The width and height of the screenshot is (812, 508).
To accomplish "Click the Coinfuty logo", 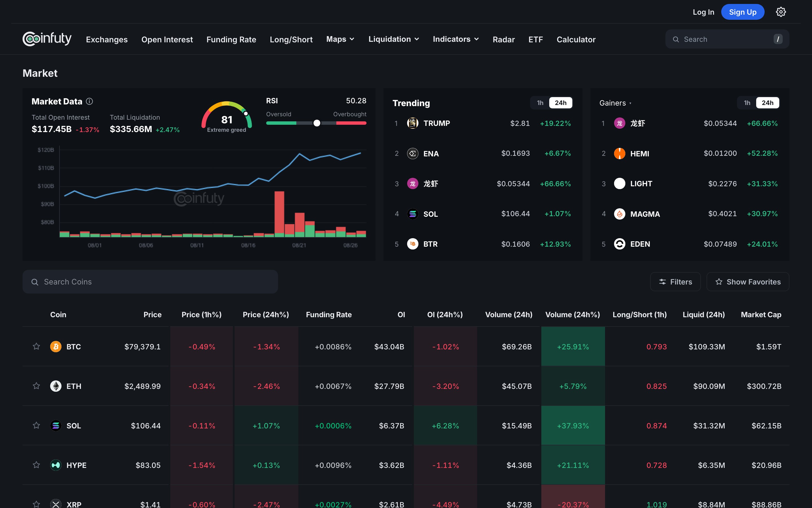I will pyautogui.click(x=47, y=39).
